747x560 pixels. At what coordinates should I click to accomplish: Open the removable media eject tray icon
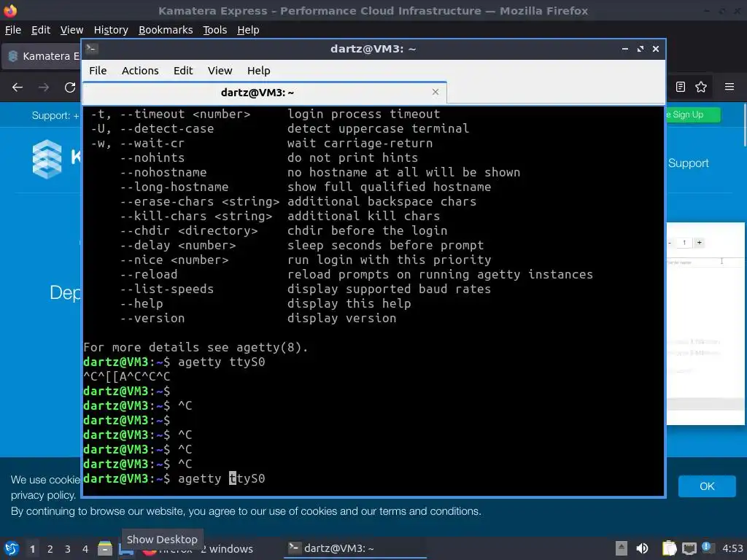[621, 548]
